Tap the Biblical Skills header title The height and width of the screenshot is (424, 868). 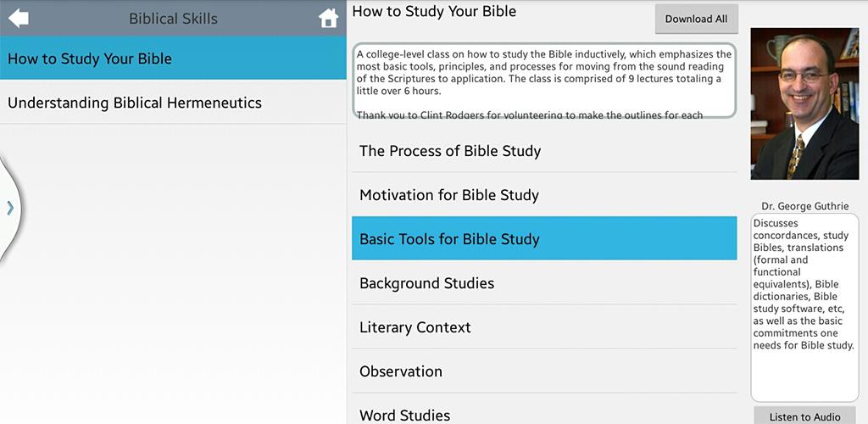tap(173, 18)
